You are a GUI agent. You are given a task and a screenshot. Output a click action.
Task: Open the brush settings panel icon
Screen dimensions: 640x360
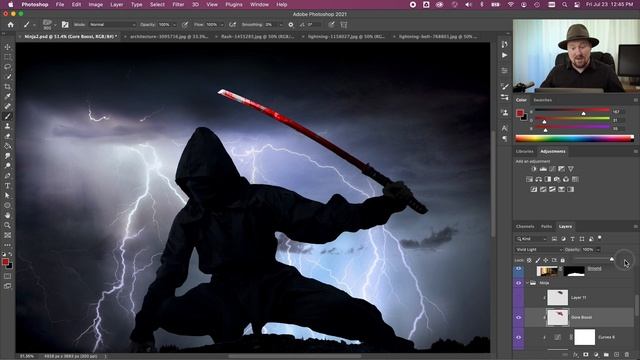point(65,24)
